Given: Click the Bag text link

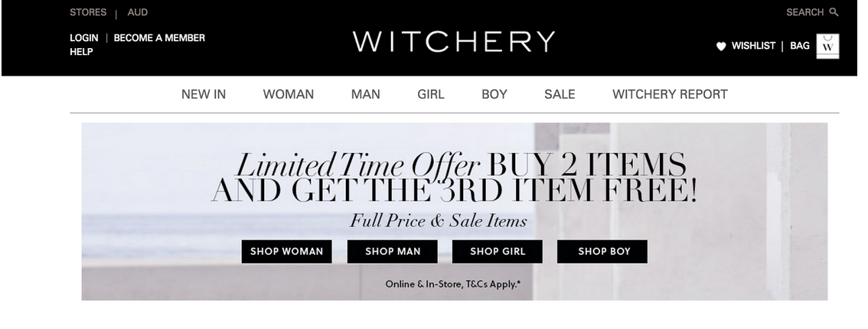Looking at the screenshot, I should [x=799, y=46].
